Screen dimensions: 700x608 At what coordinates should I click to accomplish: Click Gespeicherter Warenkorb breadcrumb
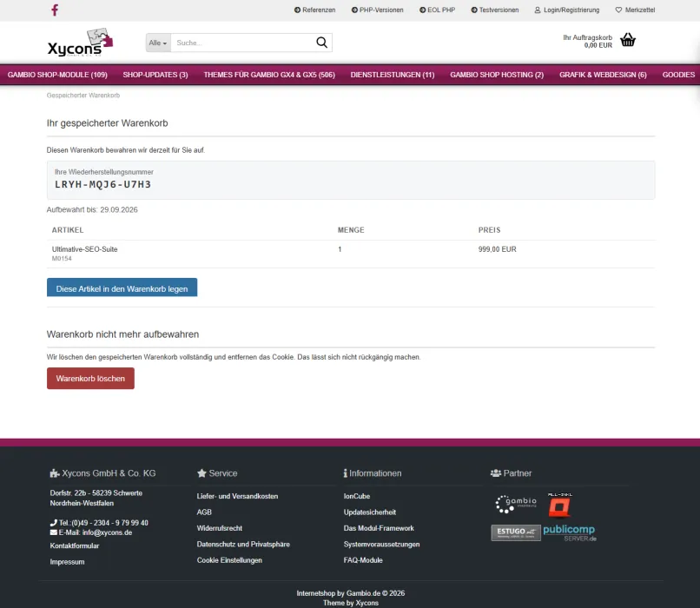click(83, 95)
